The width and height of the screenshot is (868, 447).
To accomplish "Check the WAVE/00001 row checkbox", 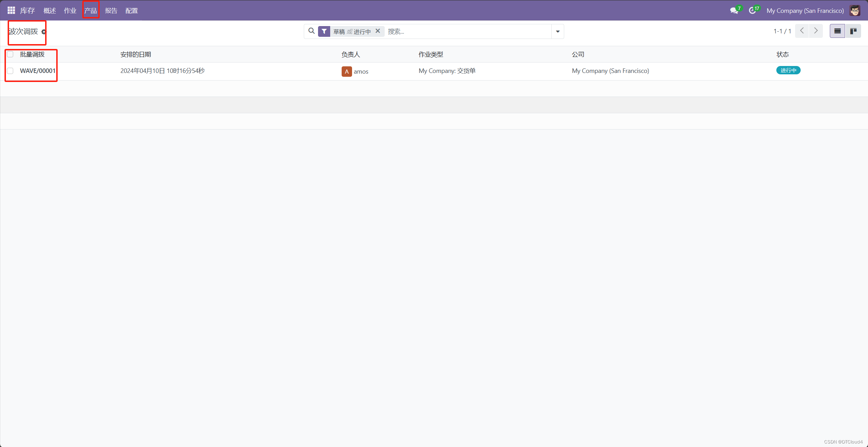I will 10,71.
